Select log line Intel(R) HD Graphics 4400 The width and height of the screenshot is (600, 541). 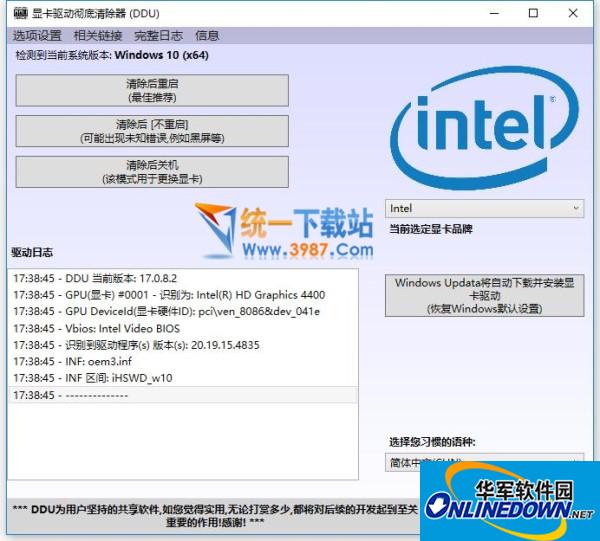pyautogui.click(x=183, y=295)
